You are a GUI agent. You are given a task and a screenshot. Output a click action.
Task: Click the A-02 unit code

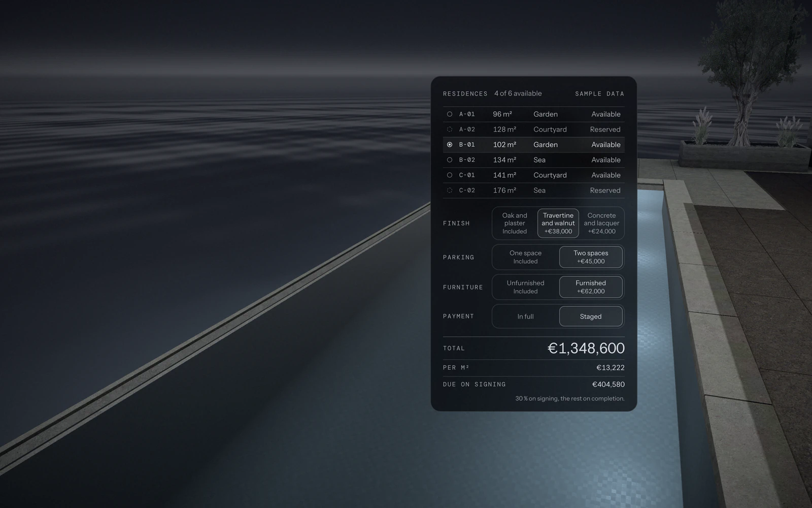pyautogui.click(x=467, y=130)
